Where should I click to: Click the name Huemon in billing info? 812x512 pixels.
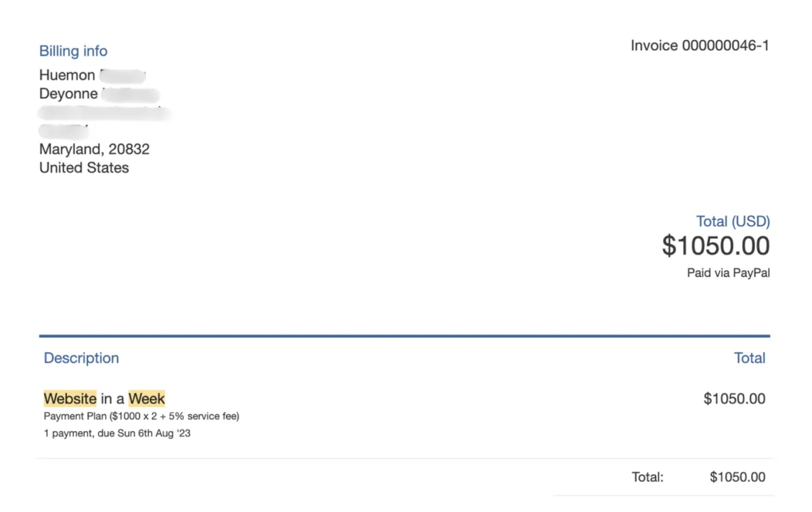[x=67, y=75]
